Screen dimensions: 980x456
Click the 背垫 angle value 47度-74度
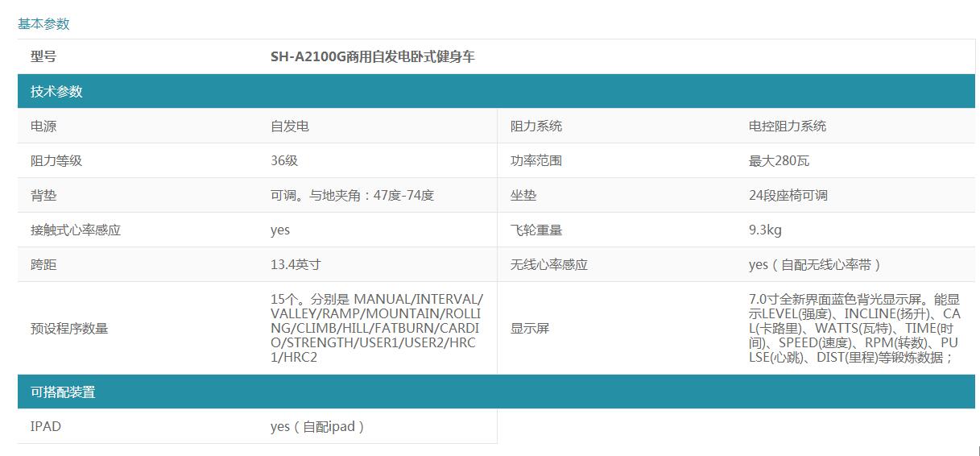(x=352, y=195)
